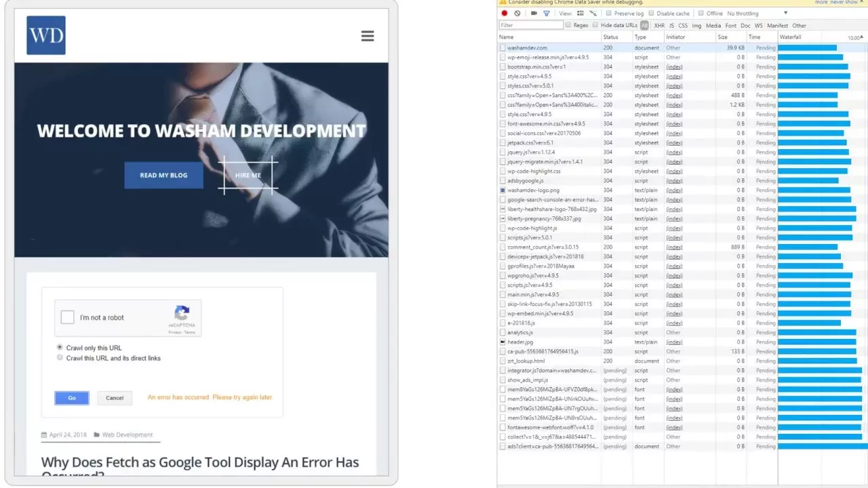Click the READ MY BLOG button
The width and height of the screenshot is (868, 488).
(x=163, y=175)
